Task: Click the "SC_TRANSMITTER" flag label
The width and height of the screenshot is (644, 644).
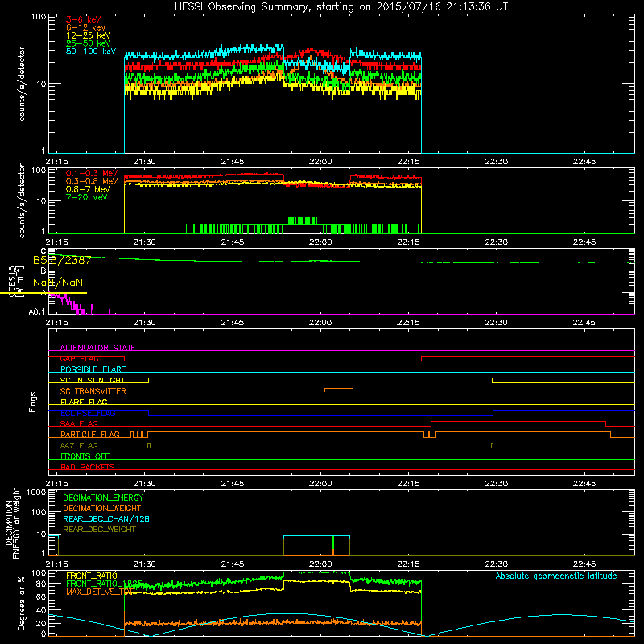Action: [93, 391]
